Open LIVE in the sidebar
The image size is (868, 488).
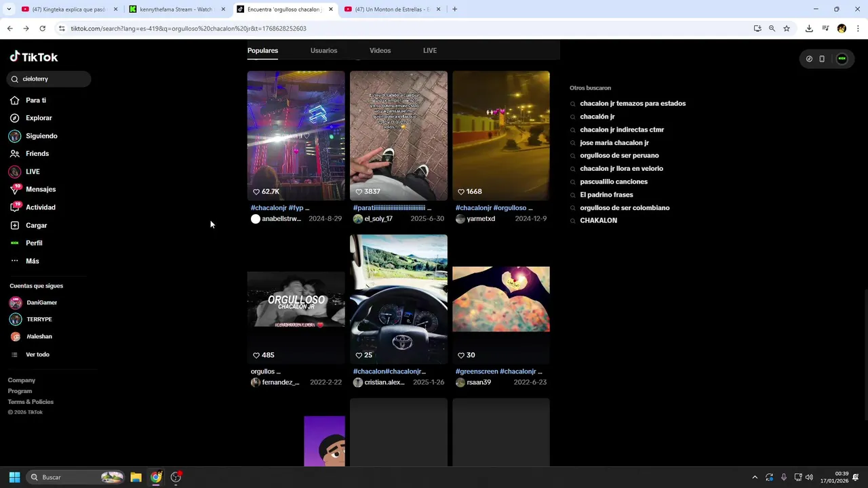pos(25,171)
